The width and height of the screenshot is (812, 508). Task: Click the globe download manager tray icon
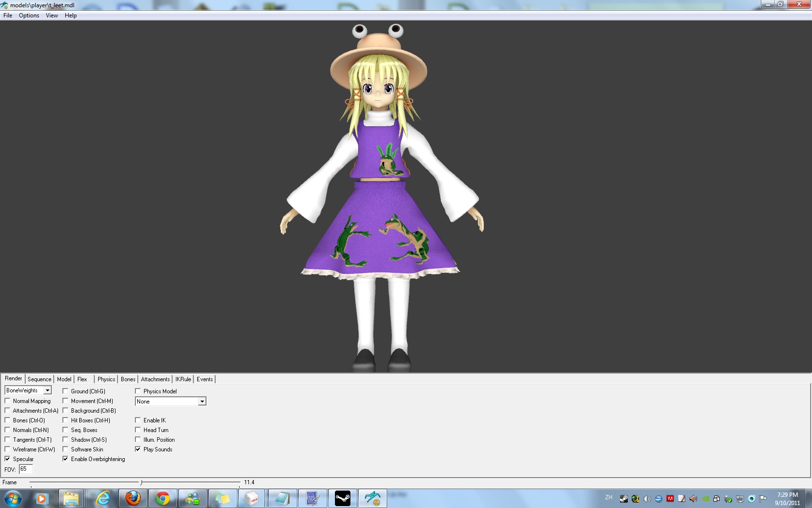coord(636,499)
